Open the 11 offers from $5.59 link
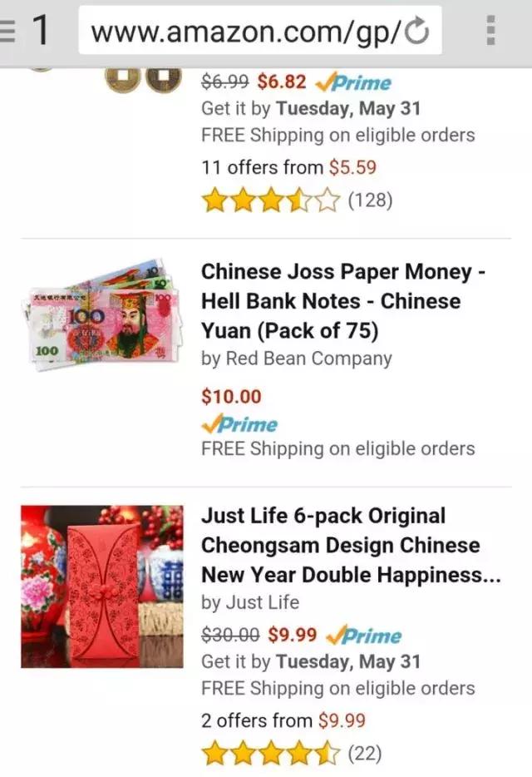 (x=288, y=167)
